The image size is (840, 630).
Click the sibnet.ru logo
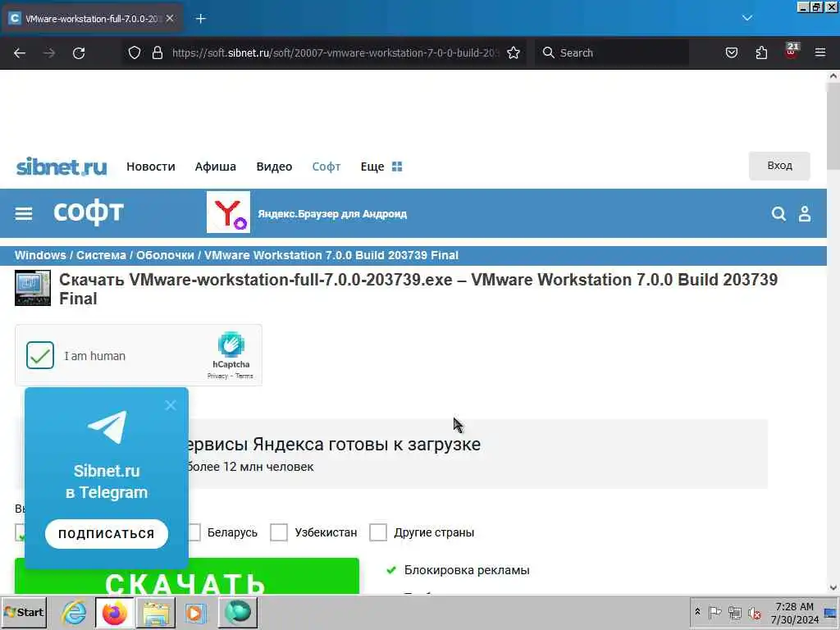pyautogui.click(x=62, y=167)
